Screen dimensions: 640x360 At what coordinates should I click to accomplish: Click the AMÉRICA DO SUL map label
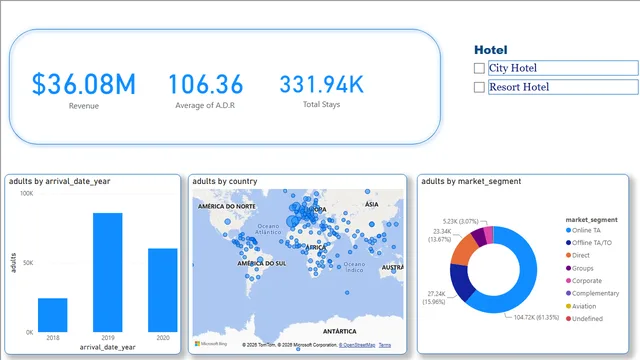coord(262,264)
